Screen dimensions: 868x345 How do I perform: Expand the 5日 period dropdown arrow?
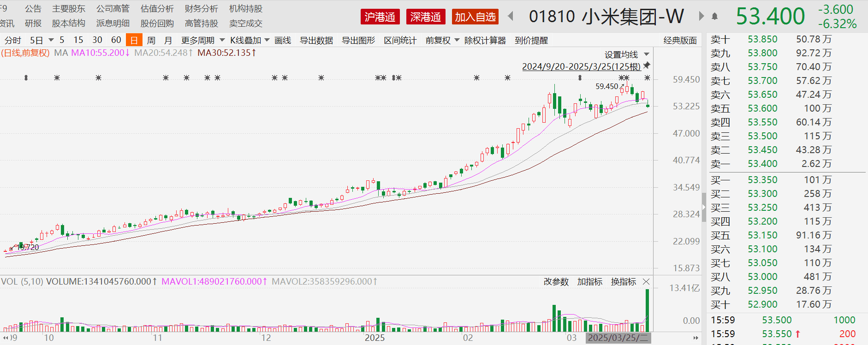click(51, 40)
